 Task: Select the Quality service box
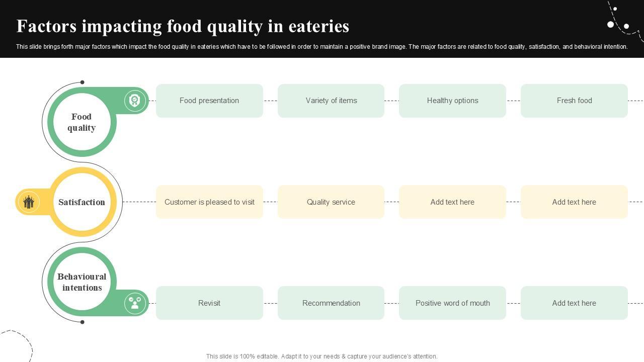coord(331,202)
